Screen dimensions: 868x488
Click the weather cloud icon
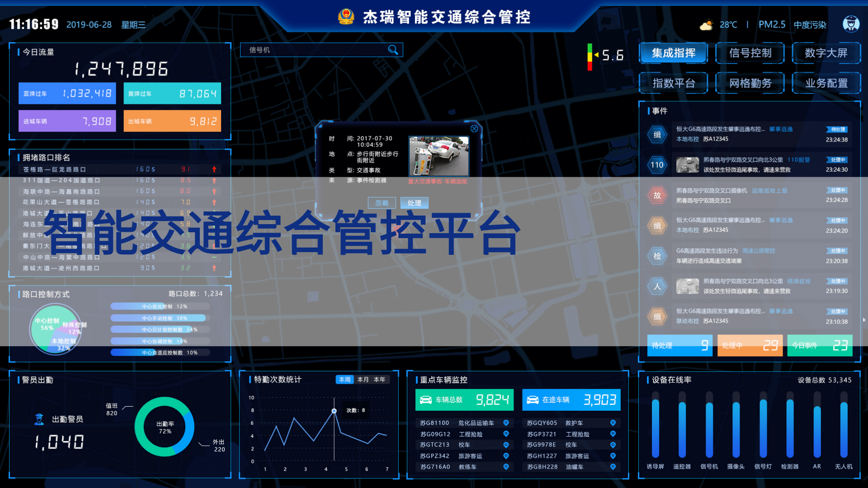pos(706,25)
